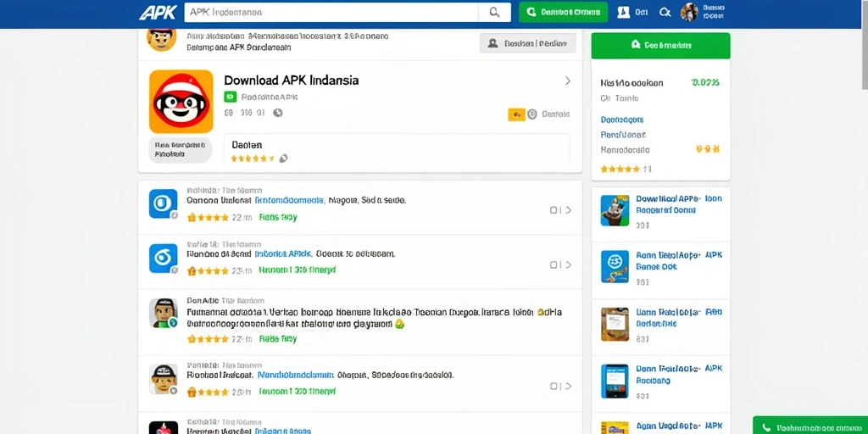Follow the blue "APK" link in the swirl row
This screenshot has height=434, width=868.
tap(283, 254)
